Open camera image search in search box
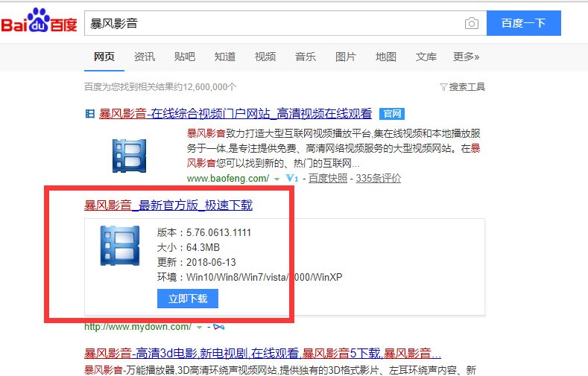Viewport: 588px width, 376px height. (x=471, y=24)
